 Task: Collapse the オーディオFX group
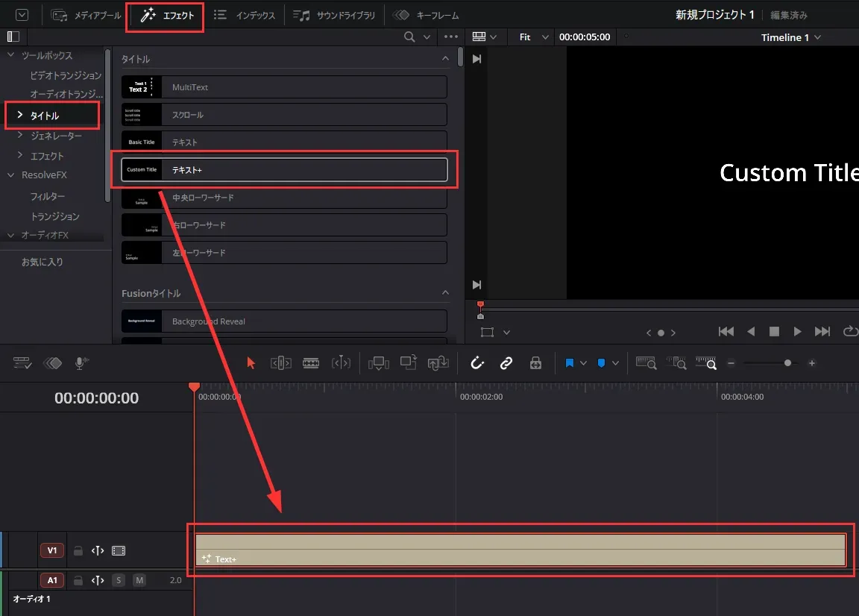click(10, 235)
